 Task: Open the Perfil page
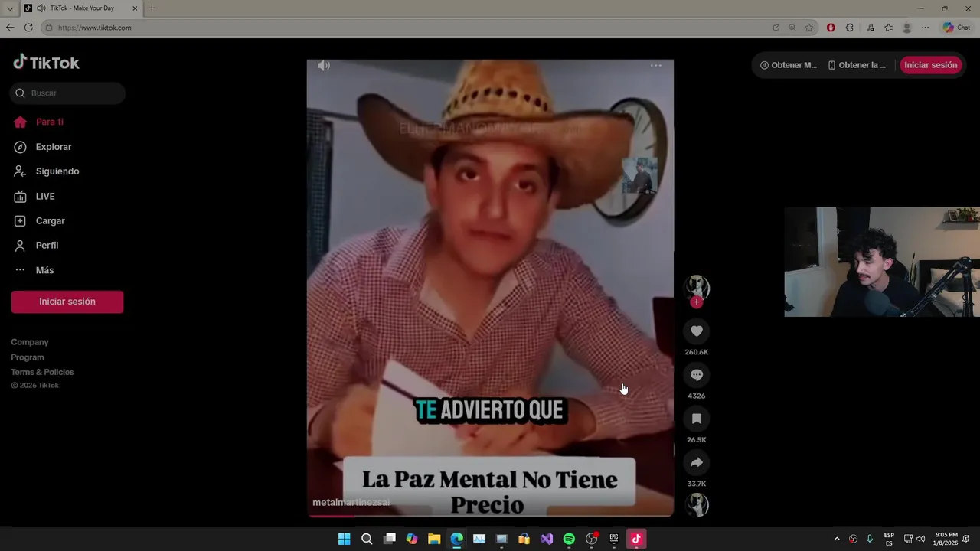[37, 246]
